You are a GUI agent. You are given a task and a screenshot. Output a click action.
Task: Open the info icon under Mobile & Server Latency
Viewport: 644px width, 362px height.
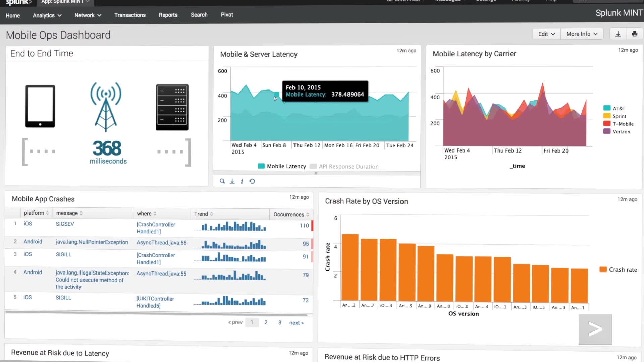(242, 181)
